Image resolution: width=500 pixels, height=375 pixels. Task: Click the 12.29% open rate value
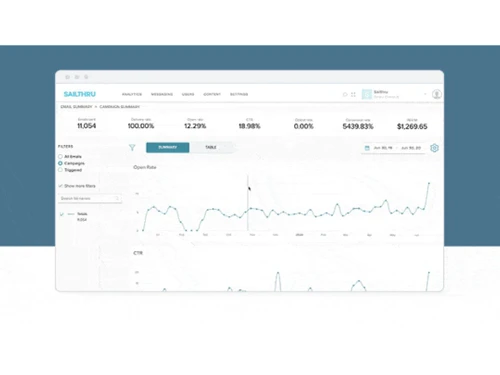(195, 126)
